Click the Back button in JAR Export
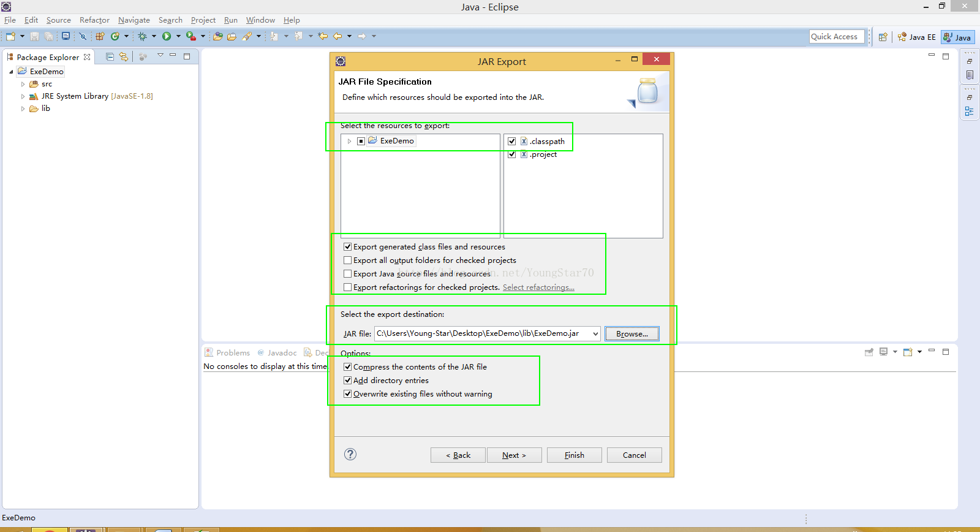This screenshot has height=532, width=980. (458, 455)
